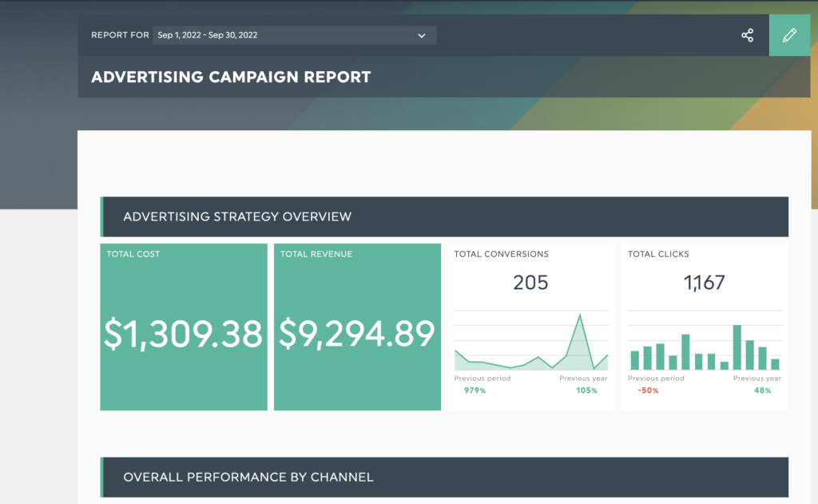The height and width of the screenshot is (504, 818).
Task: Expand the chevron arrow in the date picker
Action: (422, 35)
